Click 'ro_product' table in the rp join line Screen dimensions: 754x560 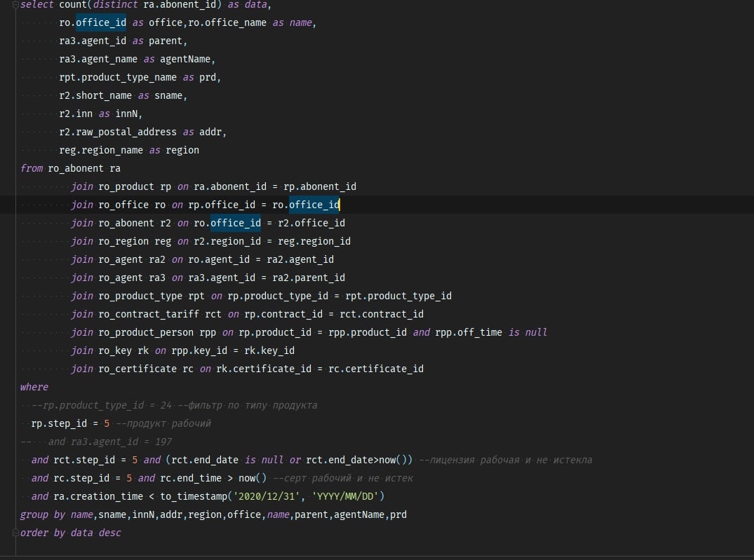126,186
